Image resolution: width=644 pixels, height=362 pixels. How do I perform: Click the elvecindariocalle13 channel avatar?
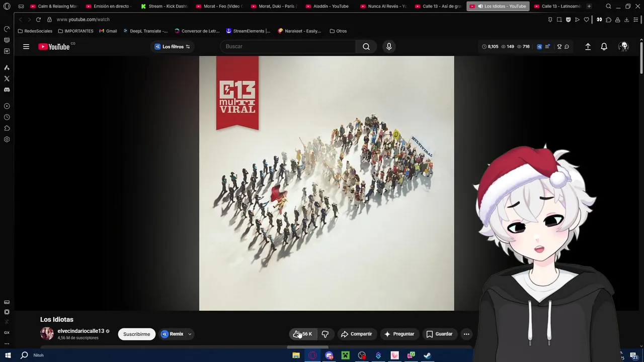point(47,334)
